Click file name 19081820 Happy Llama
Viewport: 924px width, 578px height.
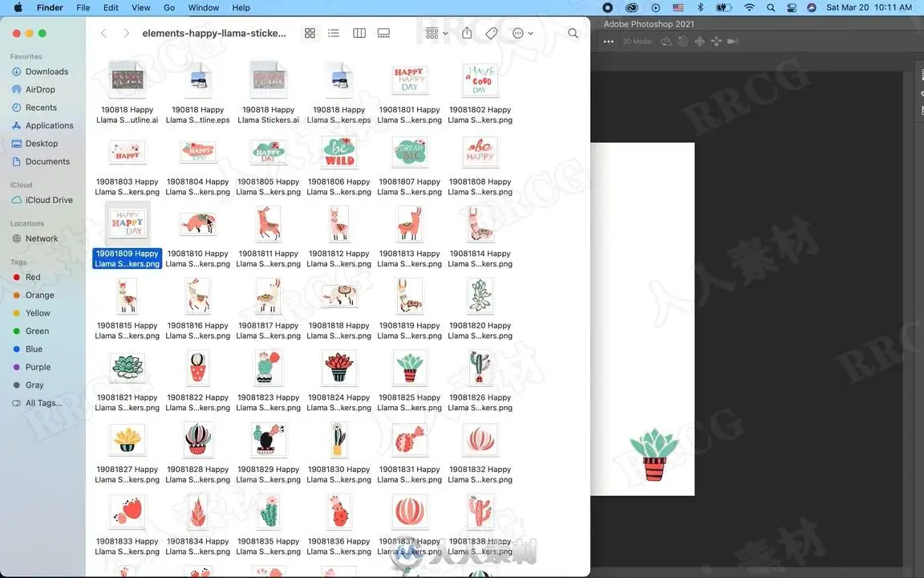pyautogui.click(x=480, y=330)
